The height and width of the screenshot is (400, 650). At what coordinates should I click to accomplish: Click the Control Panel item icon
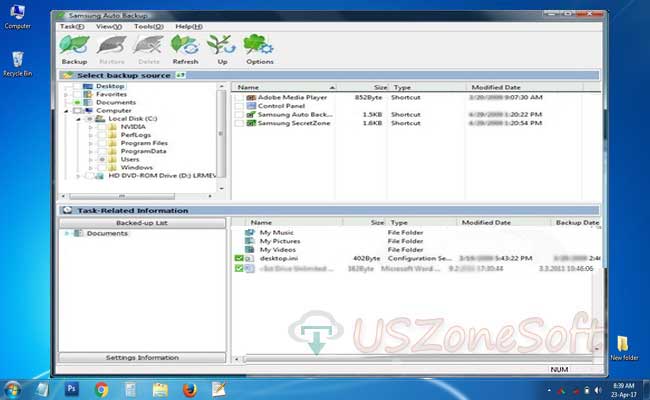click(x=251, y=106)
